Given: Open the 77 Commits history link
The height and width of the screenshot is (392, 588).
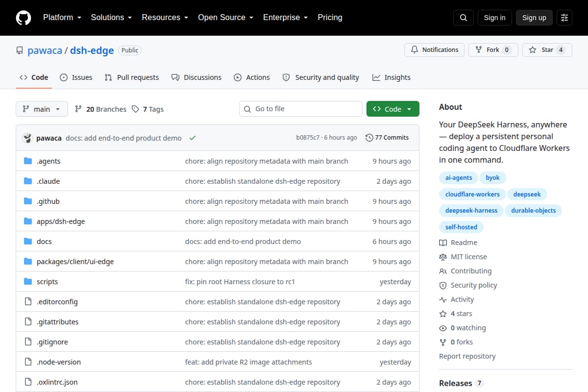Looking at the screenshot, I should [387, 138].
